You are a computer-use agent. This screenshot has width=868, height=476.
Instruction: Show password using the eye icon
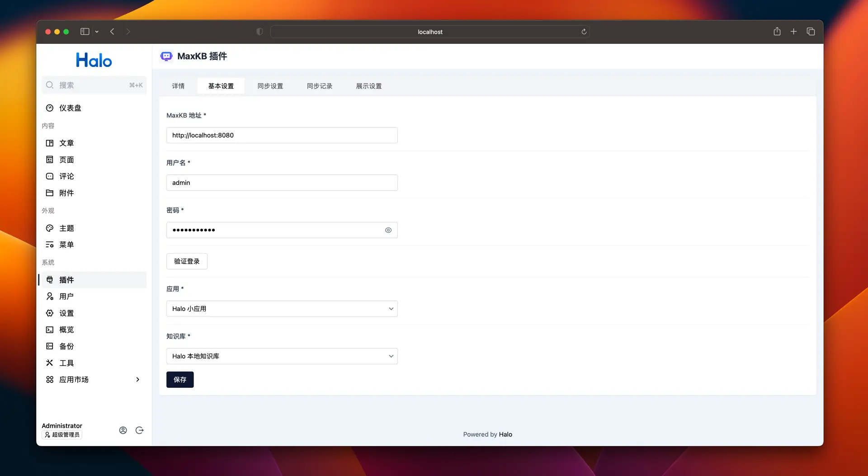pyautogui.click(x=388, y=230)
